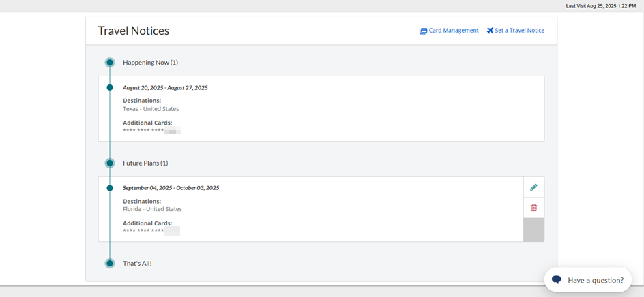This screenshot has height=297, width=644.
Task: Click the masked card number under Florida notice
Action: pyautogui.click(x=151, y=231)
